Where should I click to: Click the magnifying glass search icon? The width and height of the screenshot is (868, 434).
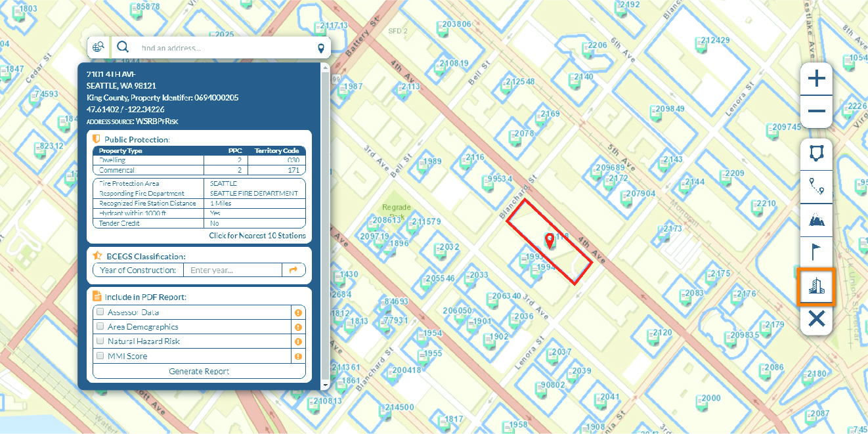click(x=123, y=47)
